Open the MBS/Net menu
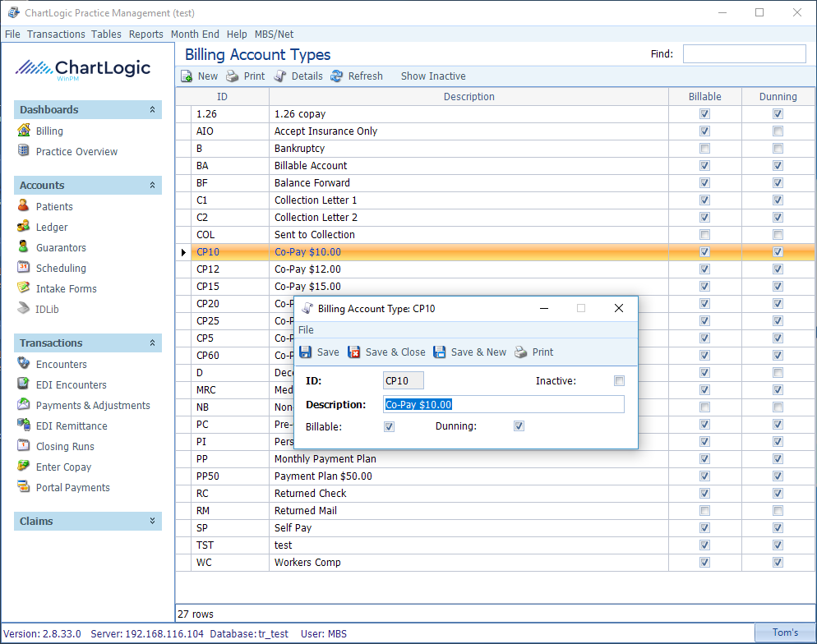Viewport: 817px width, 644px height. coord(274,34)
